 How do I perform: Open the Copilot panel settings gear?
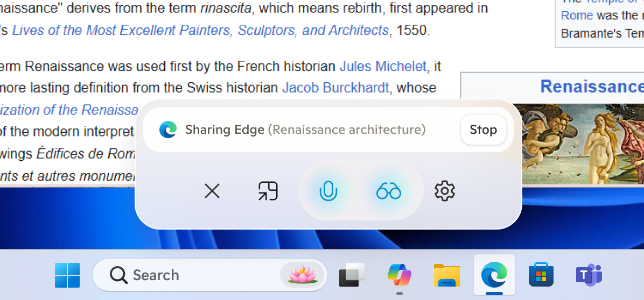tap(445, 191)
